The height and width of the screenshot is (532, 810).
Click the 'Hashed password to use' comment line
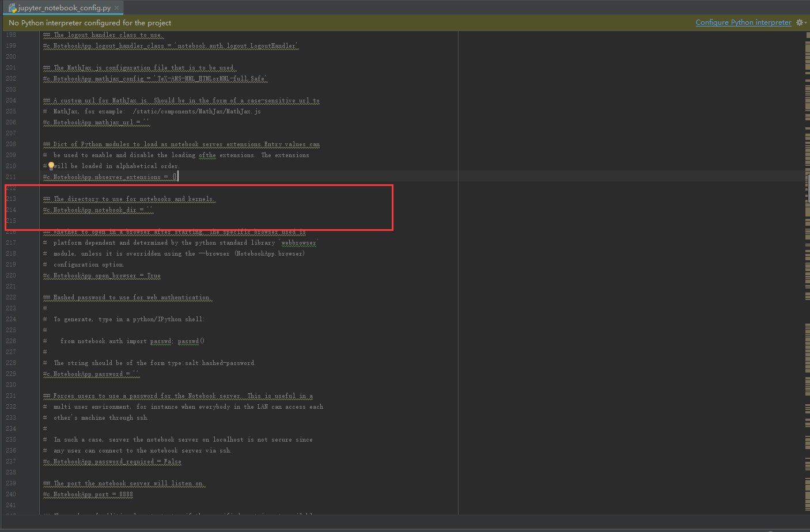(x=127, y=297)
